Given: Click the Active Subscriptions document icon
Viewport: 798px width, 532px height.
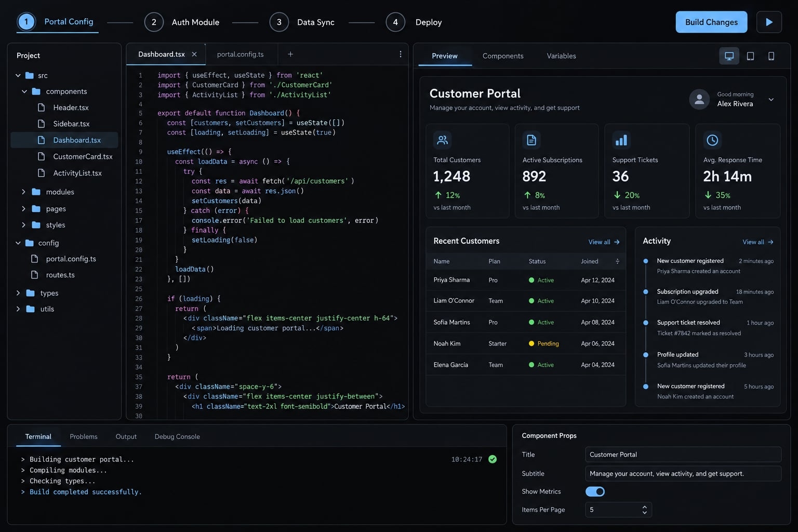Looking at the screenshot, I should (531, 140).
